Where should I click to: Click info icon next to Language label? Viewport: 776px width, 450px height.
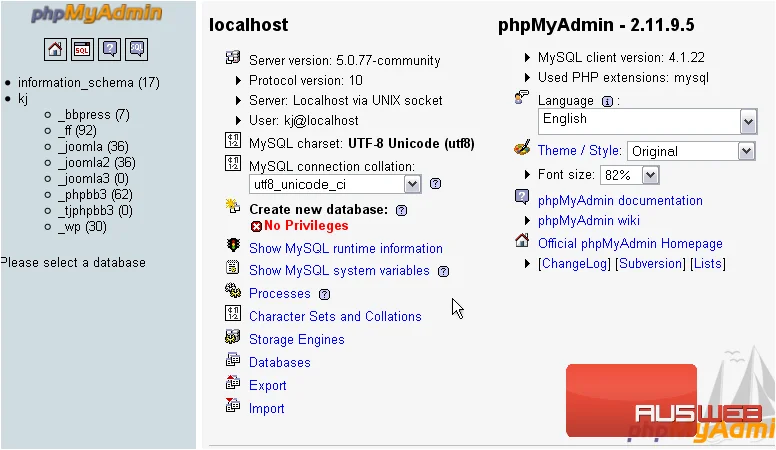607,101
